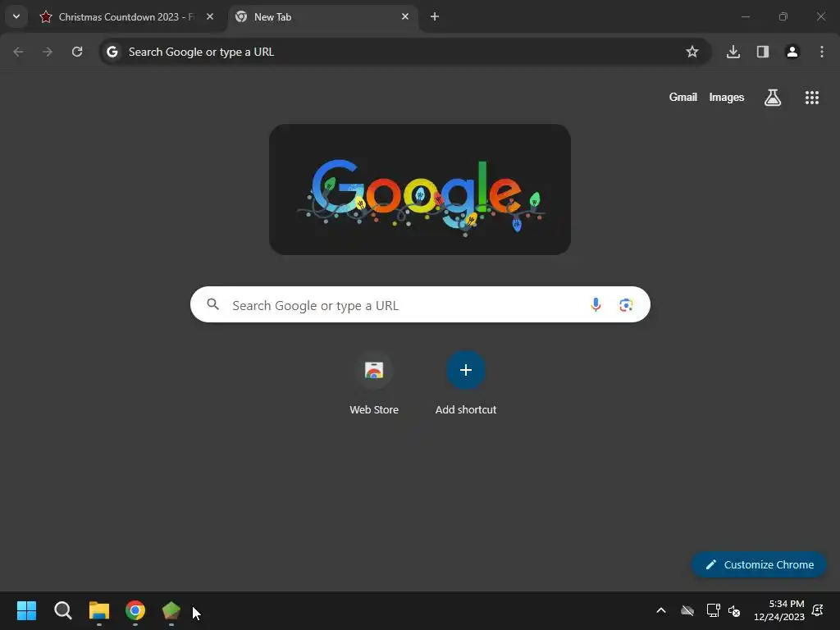Close the Christmas Countdown 2023 tab

click(x=210, y=16)
